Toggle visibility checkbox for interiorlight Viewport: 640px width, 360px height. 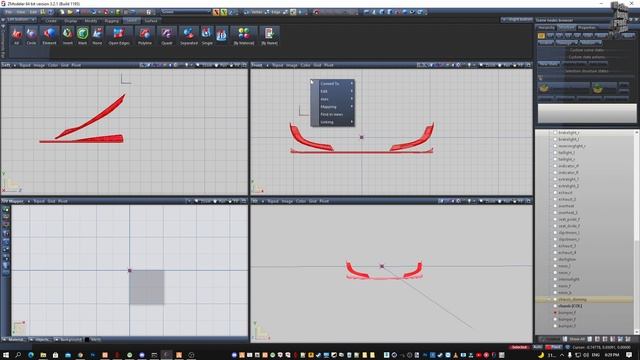[x=555, y=279]
